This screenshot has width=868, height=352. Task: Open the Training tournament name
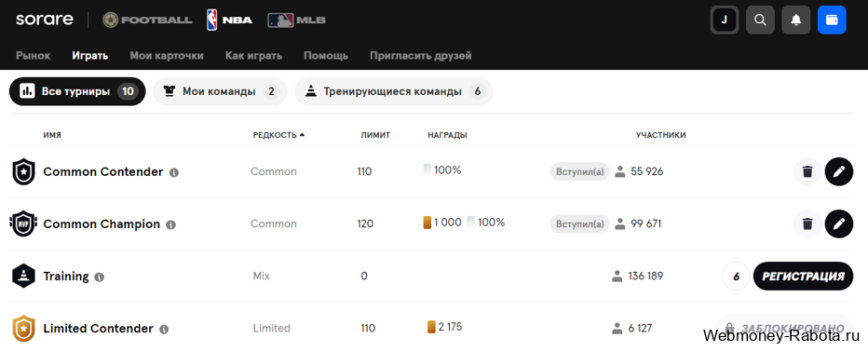pos(66,277)
